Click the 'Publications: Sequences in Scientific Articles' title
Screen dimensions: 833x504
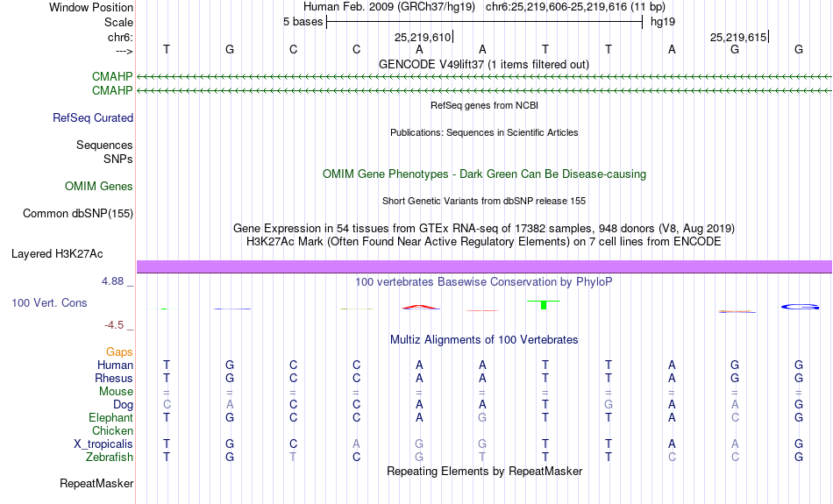(484, 132)
